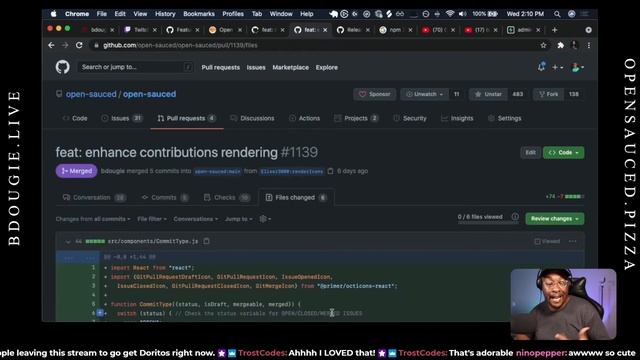Open the macOS Apple menu
This screenshot has width=640, height=360.
53,14
